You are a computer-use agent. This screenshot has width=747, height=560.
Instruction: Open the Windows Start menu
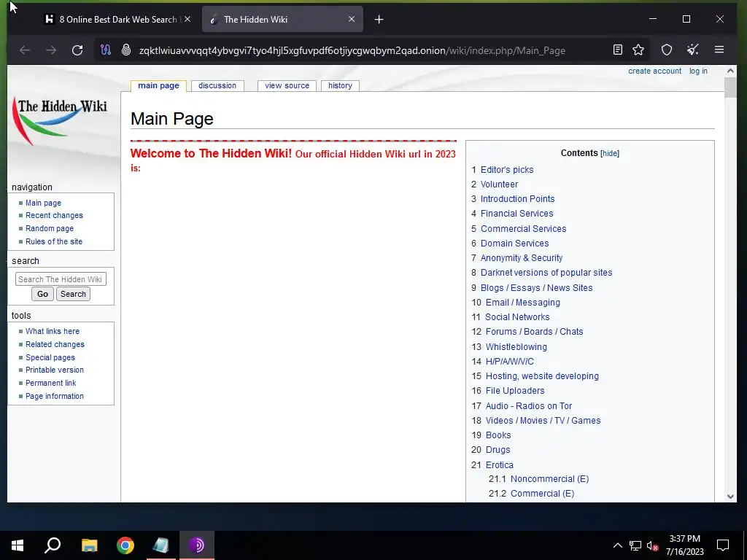coord(18,545)
